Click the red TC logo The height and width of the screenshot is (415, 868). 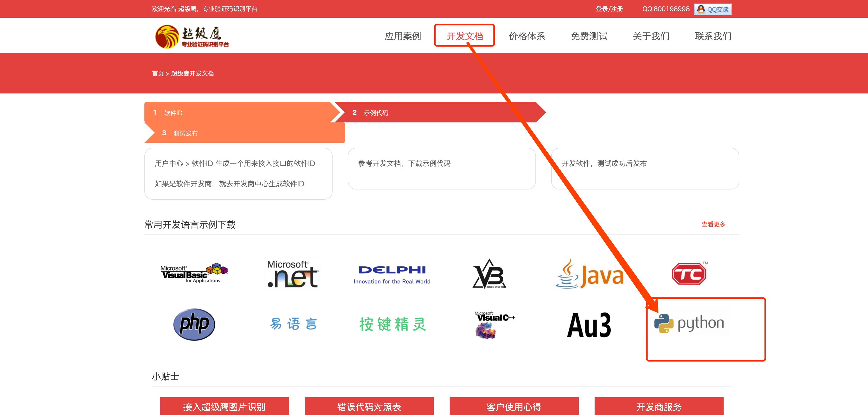click(x=689, y=274)
